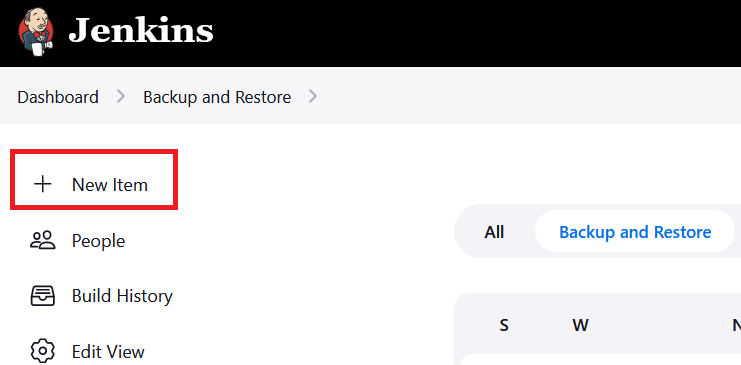741x365 pixels.
Task: Open the Build History link
Action: click(122, 296)
